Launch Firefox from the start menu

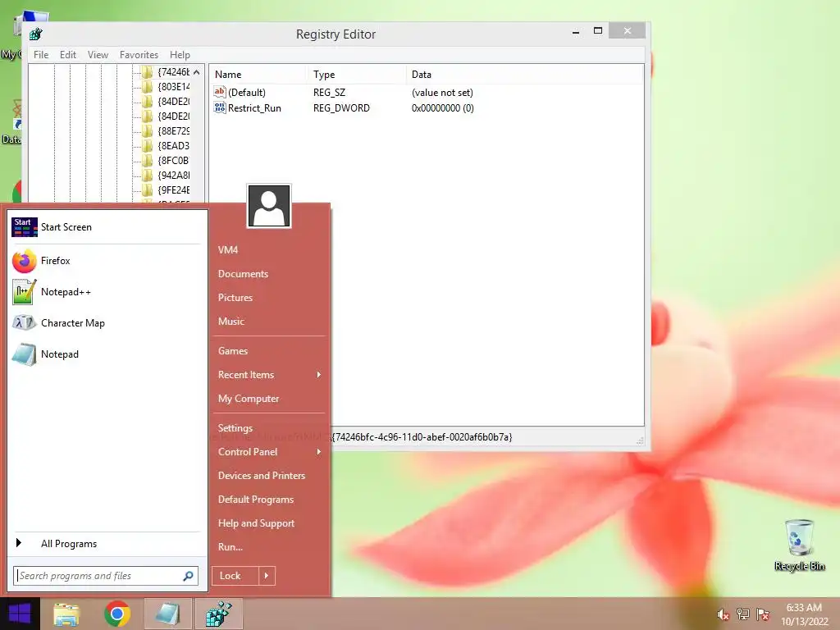(x=56, y=261)
